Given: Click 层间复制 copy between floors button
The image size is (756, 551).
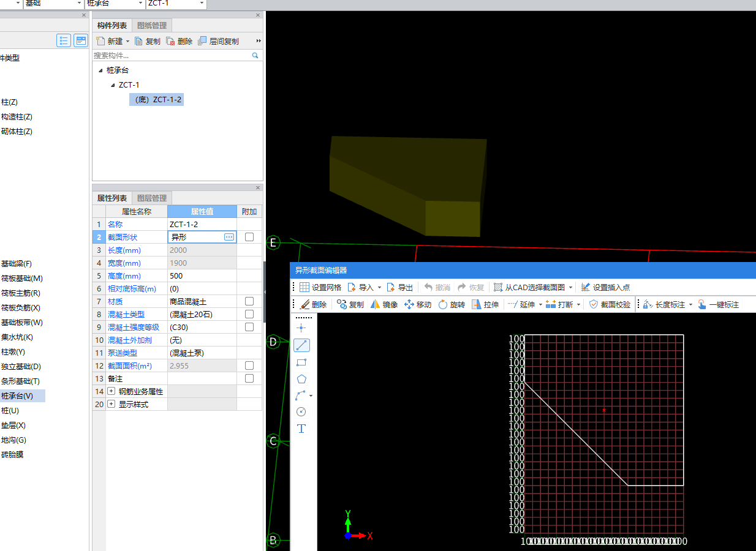Looking at the screenshot, I should click(219, 41).
